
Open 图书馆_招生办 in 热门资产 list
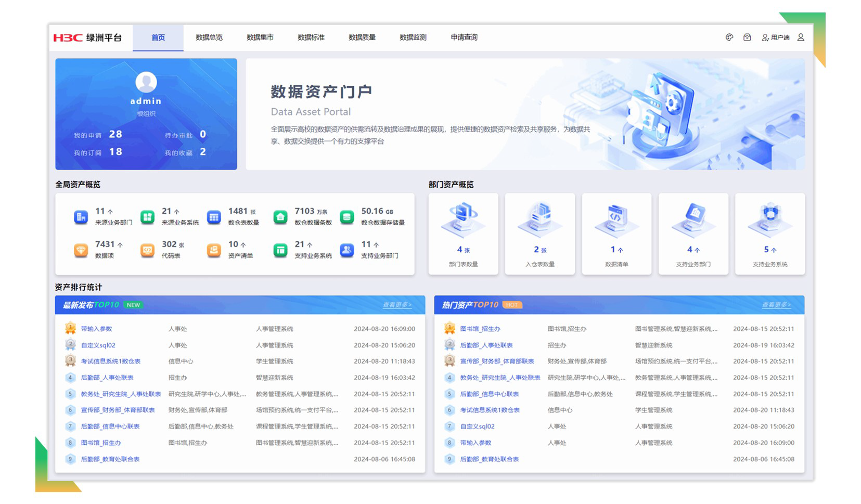tap(480, 329)
